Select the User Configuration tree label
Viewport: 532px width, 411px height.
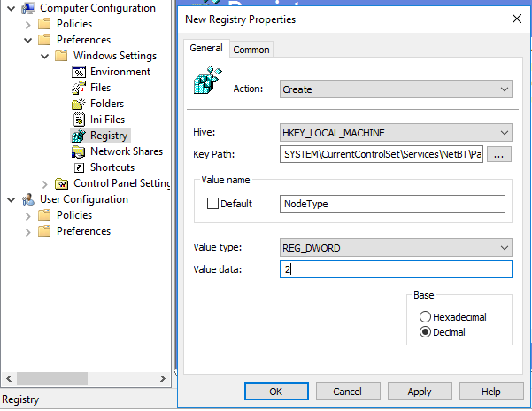click(84, 199)
